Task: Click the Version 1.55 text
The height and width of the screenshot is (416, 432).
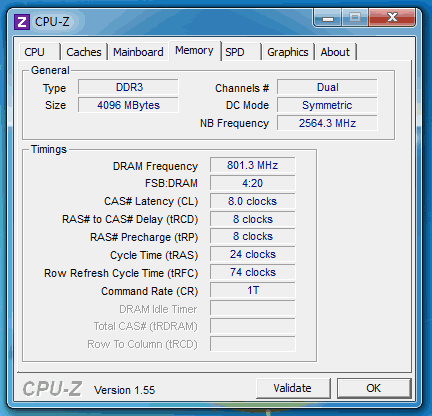Action: [x=125, y=390]
